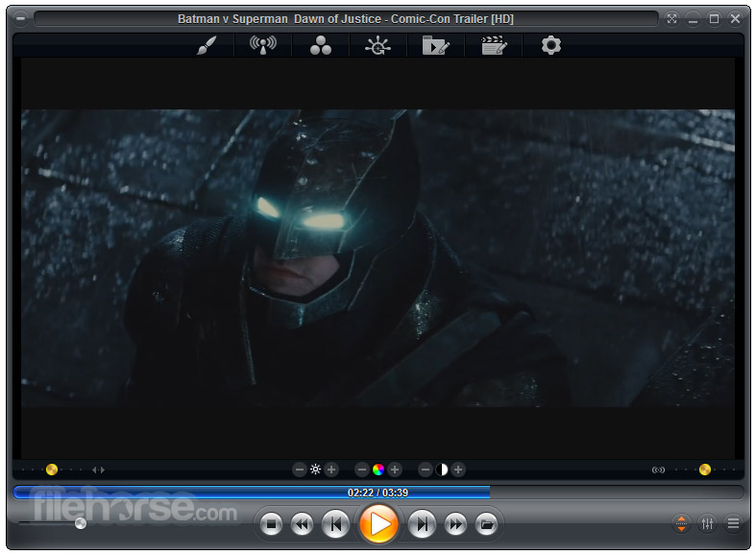
Task: Increase brightness with plus button
Action: coord(331,470)
